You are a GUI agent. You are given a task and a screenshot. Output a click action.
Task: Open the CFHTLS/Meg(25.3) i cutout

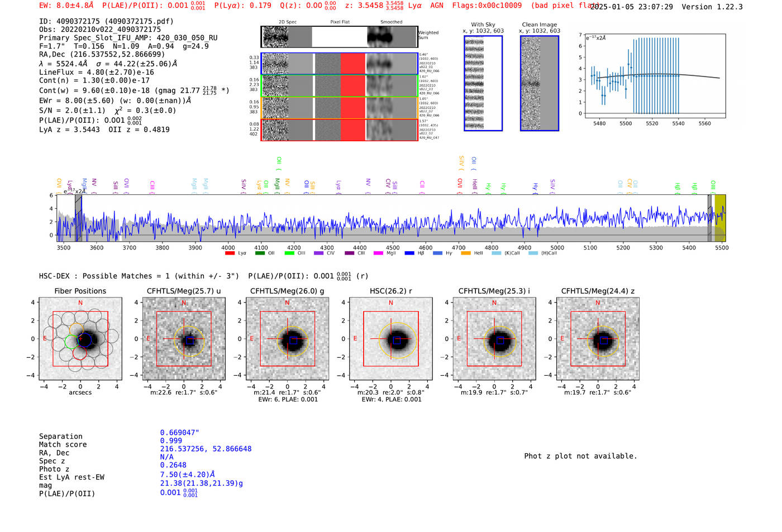click(x=494, y=339)
